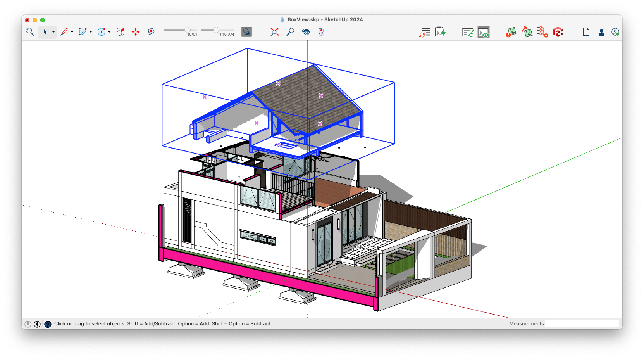The width and height of the screenshot is (644, 358).
Task: Click the signed-in account profile button
Action: pos(615,32)
